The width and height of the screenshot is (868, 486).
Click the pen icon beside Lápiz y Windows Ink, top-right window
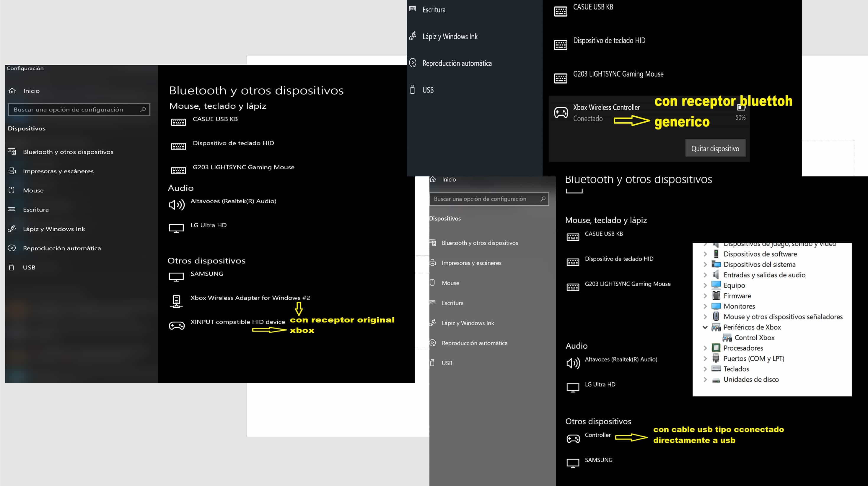pyautogui.click(x=413, y=36)
